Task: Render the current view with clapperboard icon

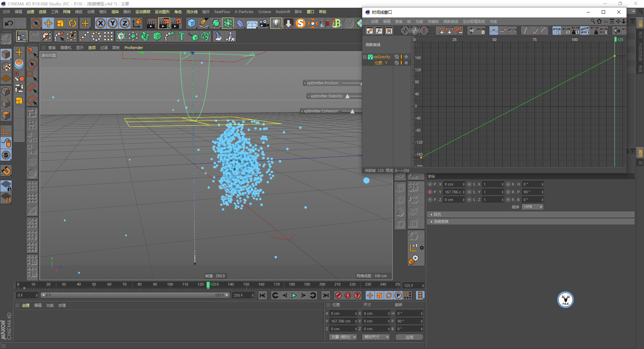Action: click(x=152, y=23)
